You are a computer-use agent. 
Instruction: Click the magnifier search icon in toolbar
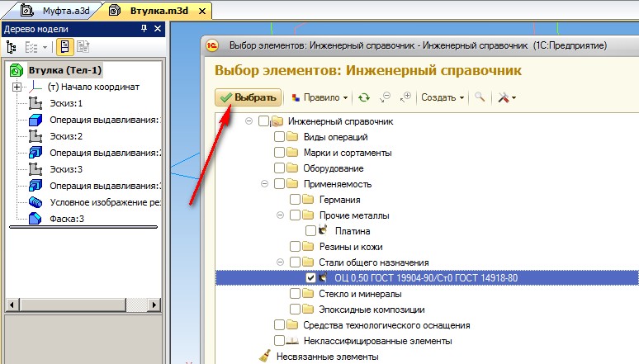(x=480, y=97)
